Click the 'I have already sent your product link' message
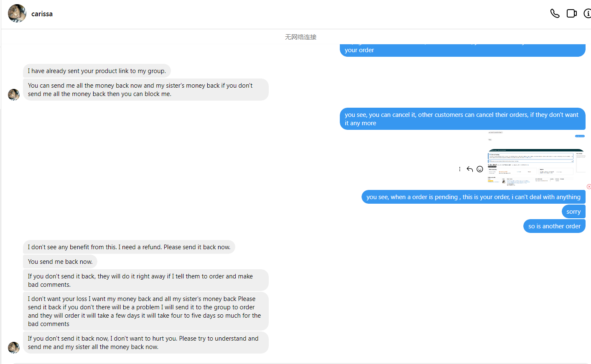The width and height of the screenshot is (591, 364). 97,71
